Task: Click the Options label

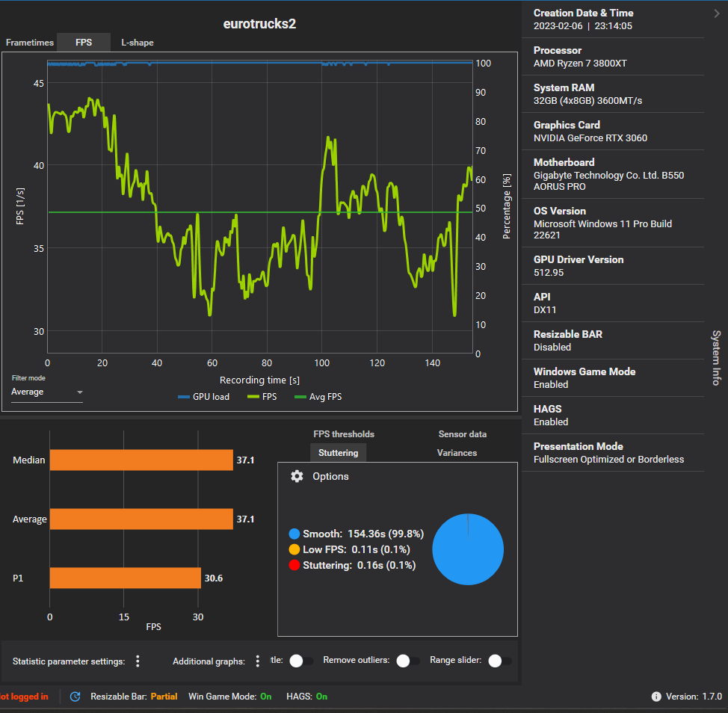Action: (330, 476)
